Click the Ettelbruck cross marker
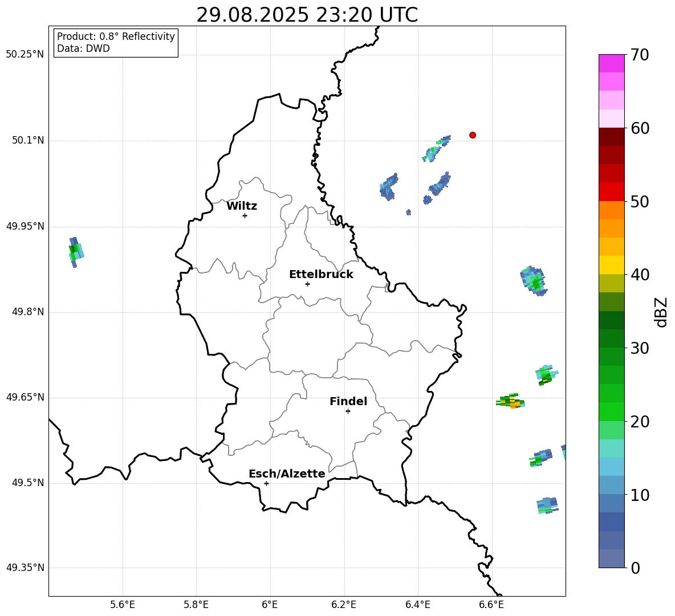This screenshot has width=675, height=616. tap(307, 284)
